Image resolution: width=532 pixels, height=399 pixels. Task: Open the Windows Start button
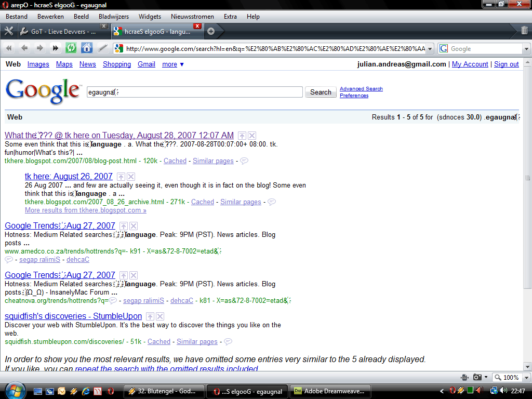pos(15,390)
